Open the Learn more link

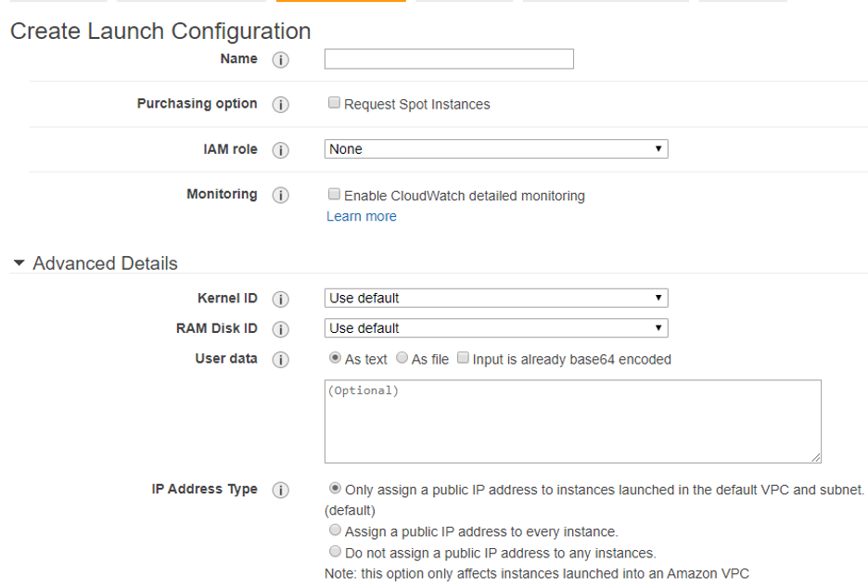[362, 216]
